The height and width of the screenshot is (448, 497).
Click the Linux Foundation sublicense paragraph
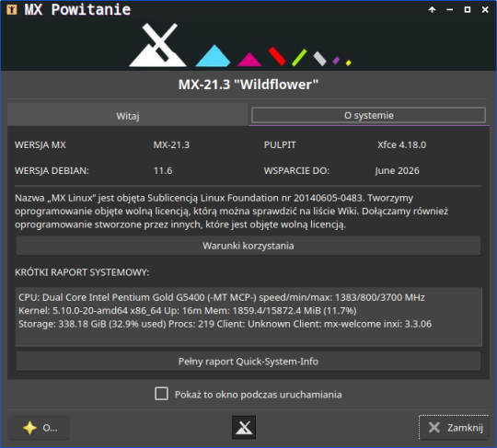[232, 212]
